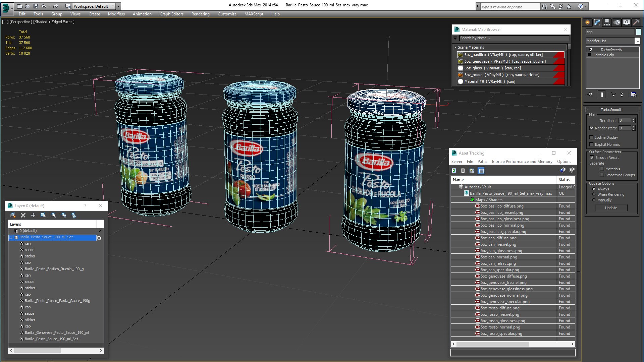644x362 pixels.
Task: Click Delete layer X icon
Action: tap(23, 215)
